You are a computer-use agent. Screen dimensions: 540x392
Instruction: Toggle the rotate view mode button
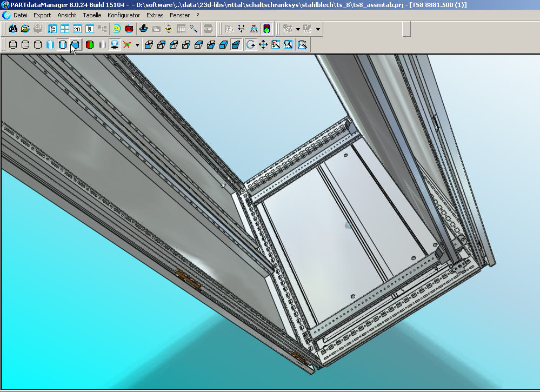point(251,44)
